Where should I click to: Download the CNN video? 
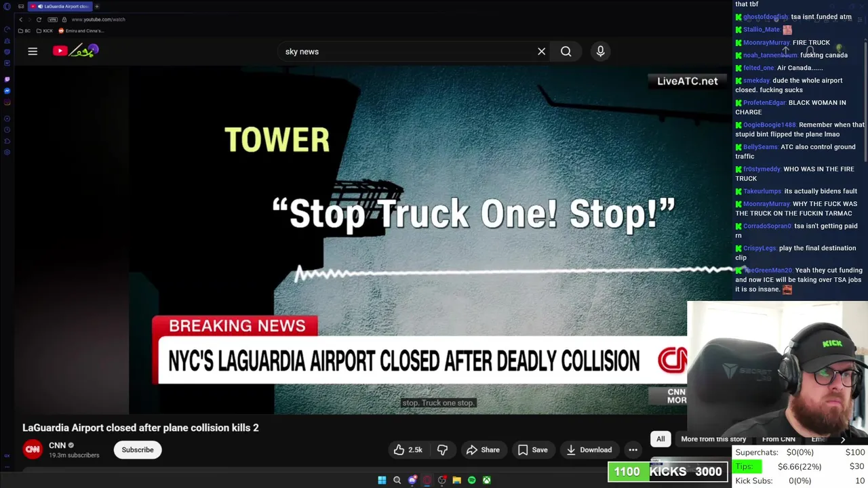[589, 449]
